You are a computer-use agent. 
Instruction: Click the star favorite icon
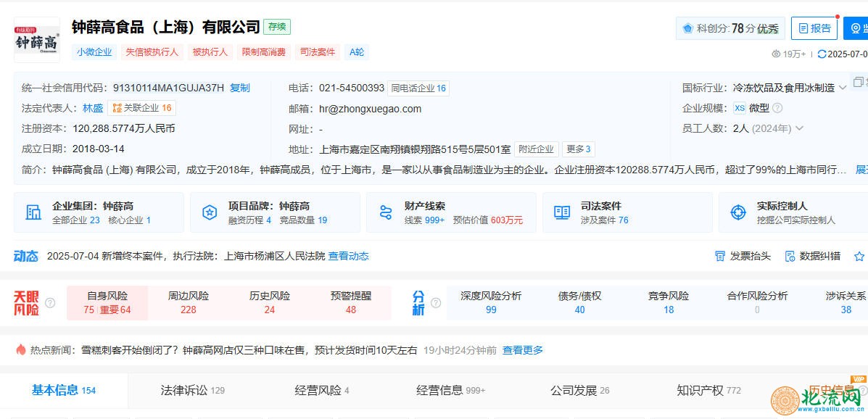tap(859, 256)
